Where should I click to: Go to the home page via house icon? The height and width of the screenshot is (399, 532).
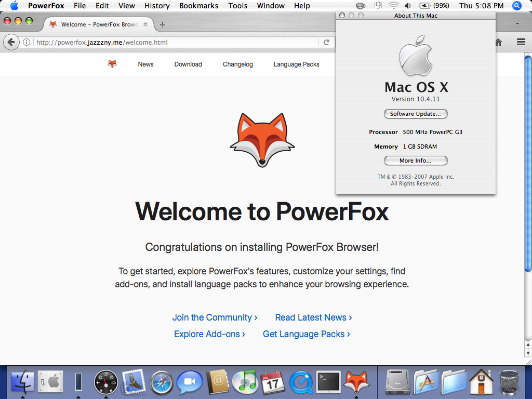tap(498, 42)
